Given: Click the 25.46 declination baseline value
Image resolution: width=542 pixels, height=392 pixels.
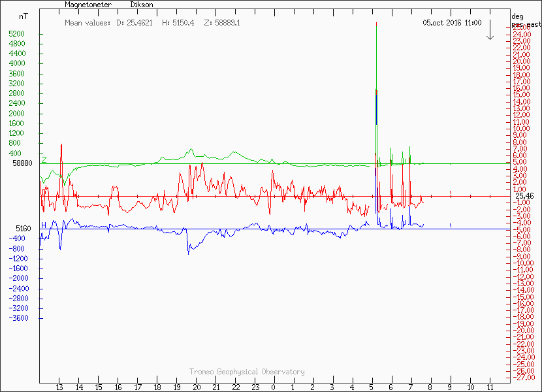Looking at the screenshot, I should click(x=524, y=196).
